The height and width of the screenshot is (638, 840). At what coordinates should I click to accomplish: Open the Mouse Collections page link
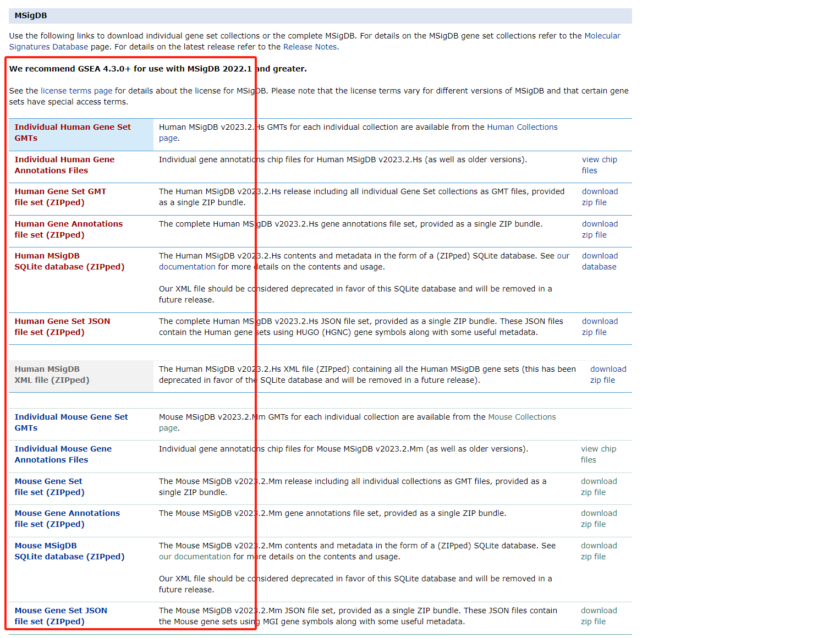(522, 417)
